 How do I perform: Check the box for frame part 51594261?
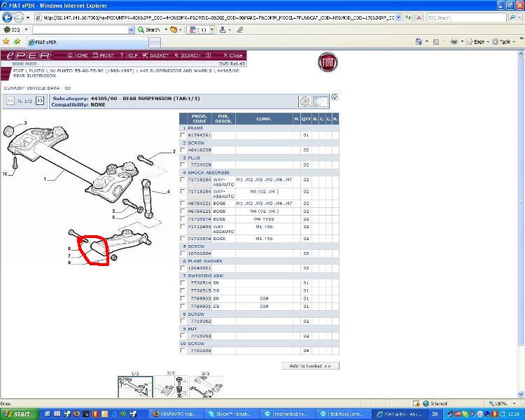coord(183,135)
